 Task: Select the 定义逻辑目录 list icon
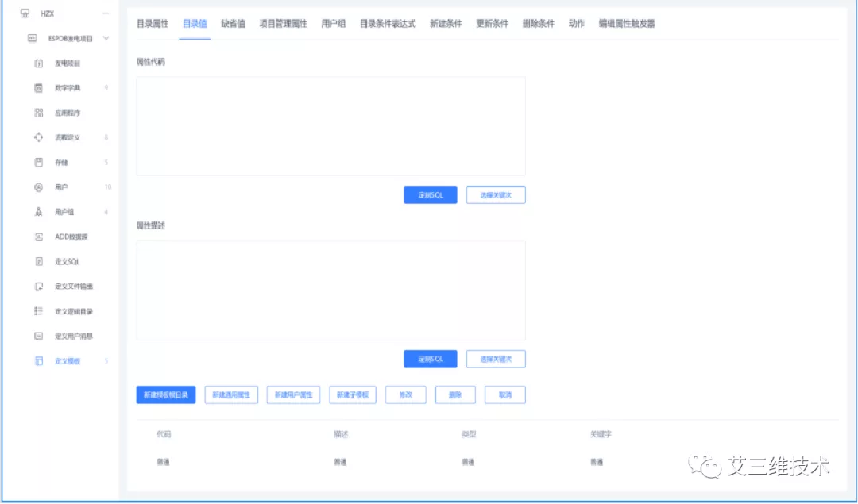click(38, 312)
